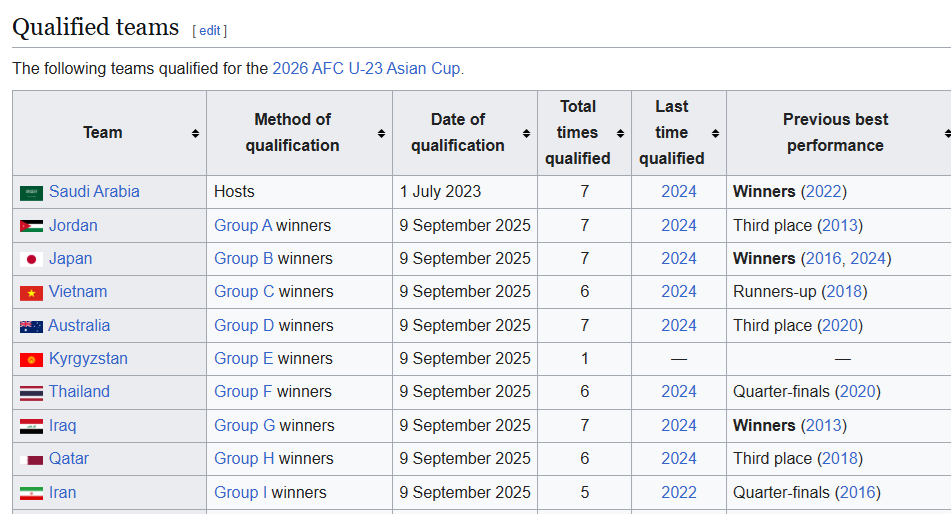Open the edit link beside Qualified teams
Screen dimensions: 951x514
click(210, 30)
